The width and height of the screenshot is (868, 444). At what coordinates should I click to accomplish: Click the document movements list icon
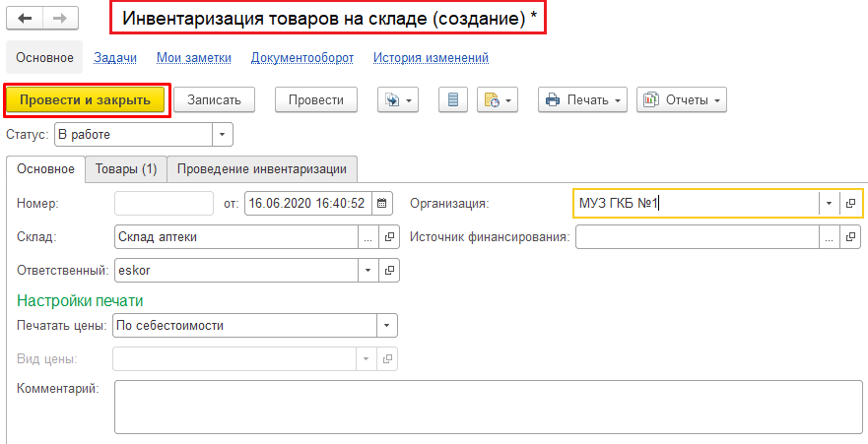(453, 100)
